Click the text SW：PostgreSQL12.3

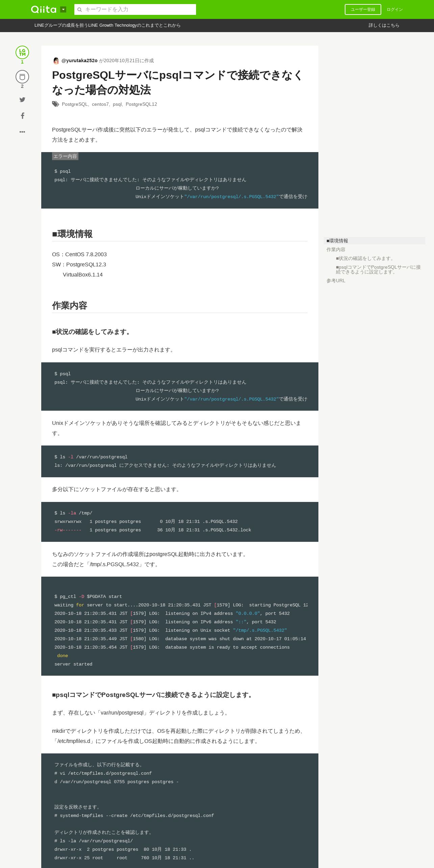(79, 264)
